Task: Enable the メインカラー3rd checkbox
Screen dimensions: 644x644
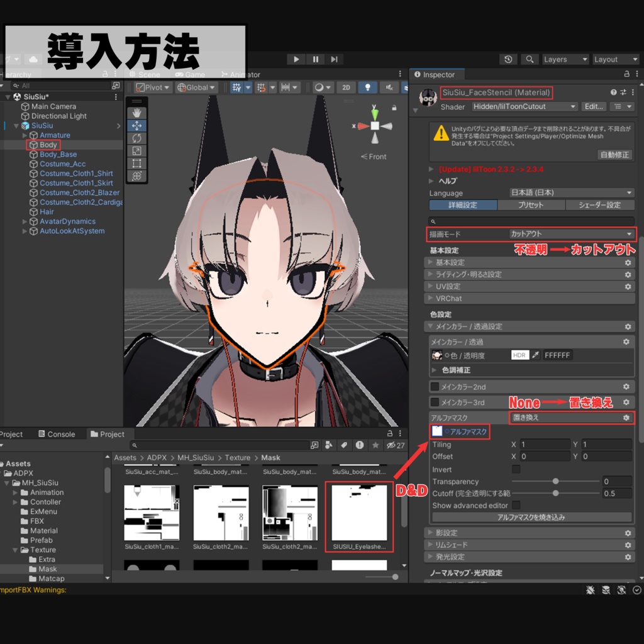Action: [x=435, y=402]
